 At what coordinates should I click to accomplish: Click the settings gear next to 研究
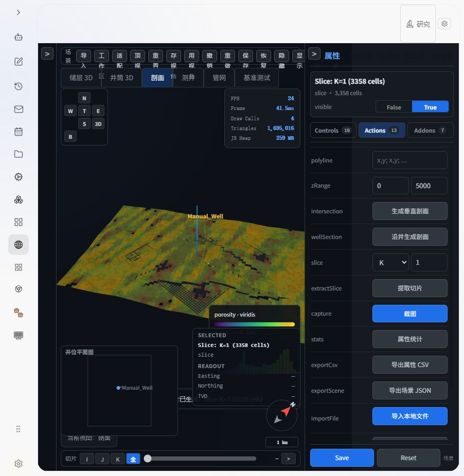[444, 24]
